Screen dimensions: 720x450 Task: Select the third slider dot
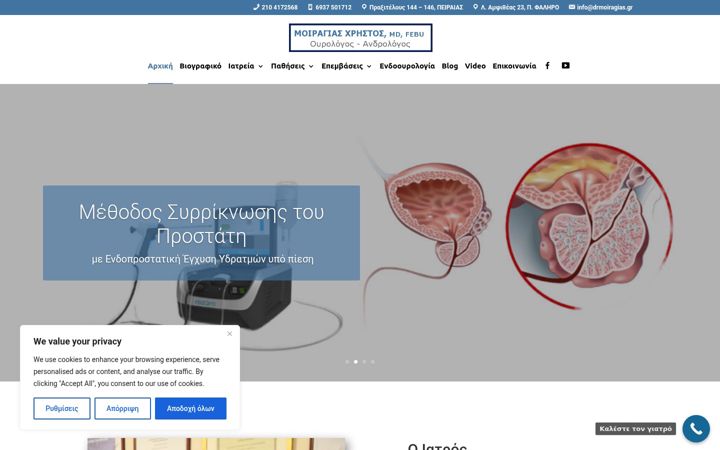tap(364, 362)
